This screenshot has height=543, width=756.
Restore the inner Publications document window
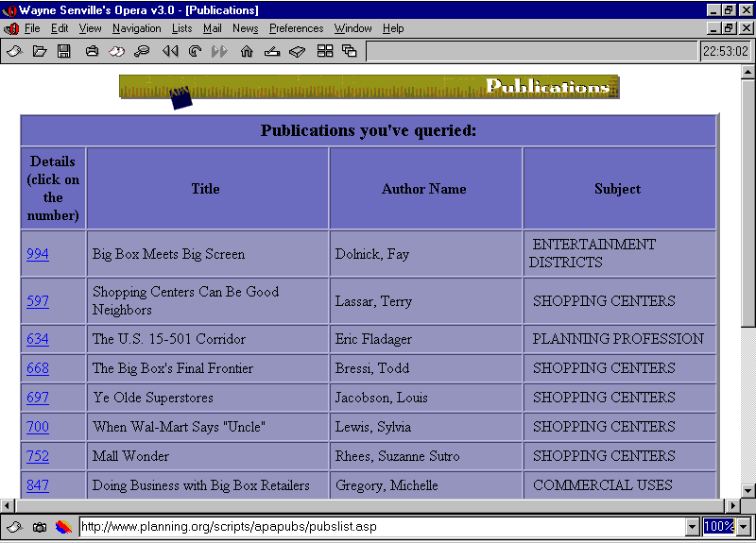pyautogui.click(x=729, y=28)
